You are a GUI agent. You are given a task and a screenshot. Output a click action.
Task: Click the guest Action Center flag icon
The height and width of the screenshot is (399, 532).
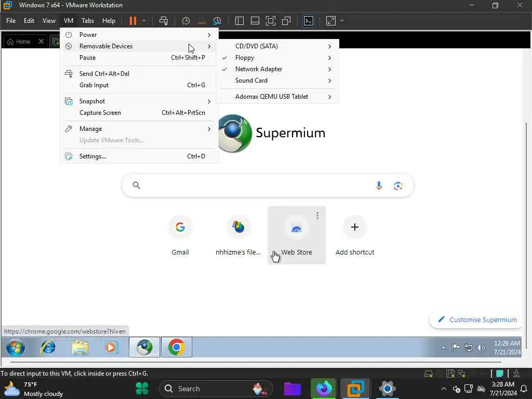tap(456, 348)
